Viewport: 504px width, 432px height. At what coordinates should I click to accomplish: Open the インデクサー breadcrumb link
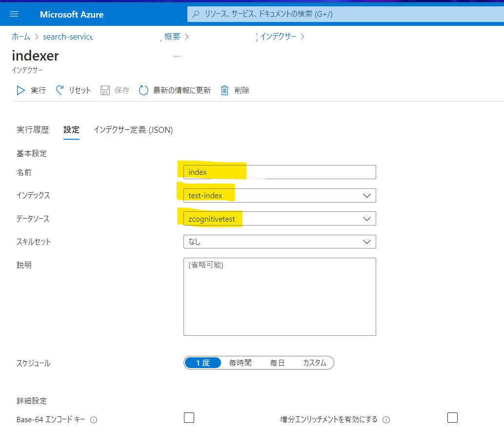[278, 37]
